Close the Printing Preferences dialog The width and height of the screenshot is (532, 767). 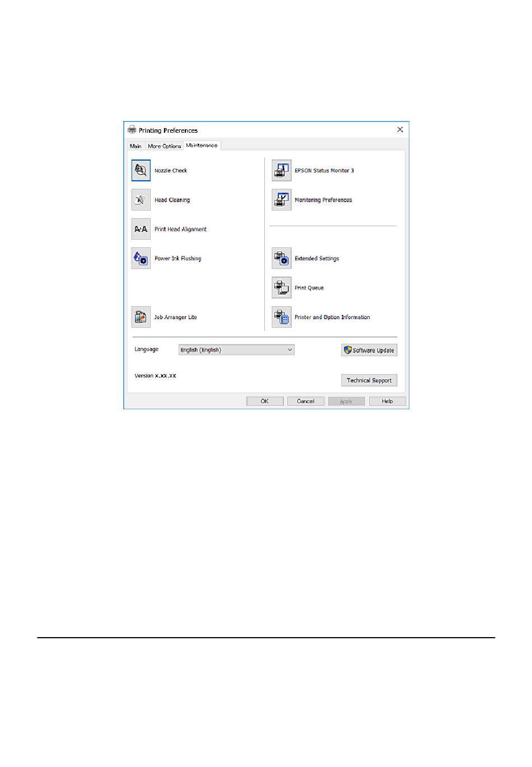point(400,129)
